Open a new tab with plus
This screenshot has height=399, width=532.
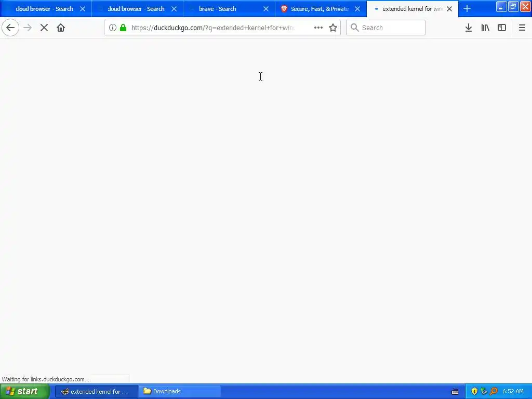[x=467, y=9]
